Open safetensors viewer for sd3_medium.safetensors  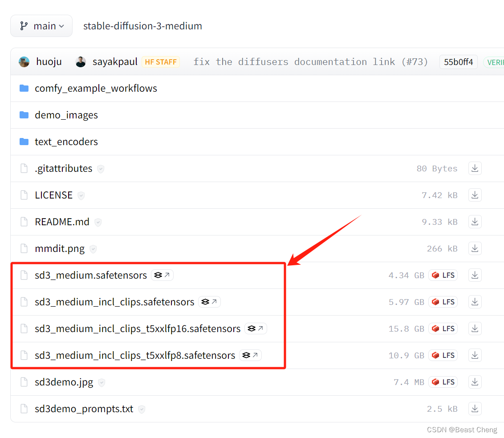pos(162,275)
